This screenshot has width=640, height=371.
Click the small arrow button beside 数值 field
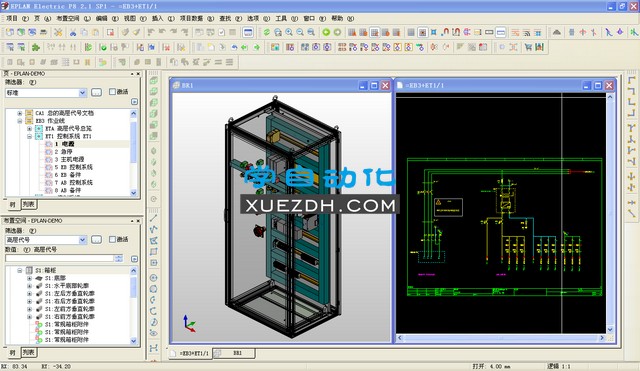tap(134, 259)
